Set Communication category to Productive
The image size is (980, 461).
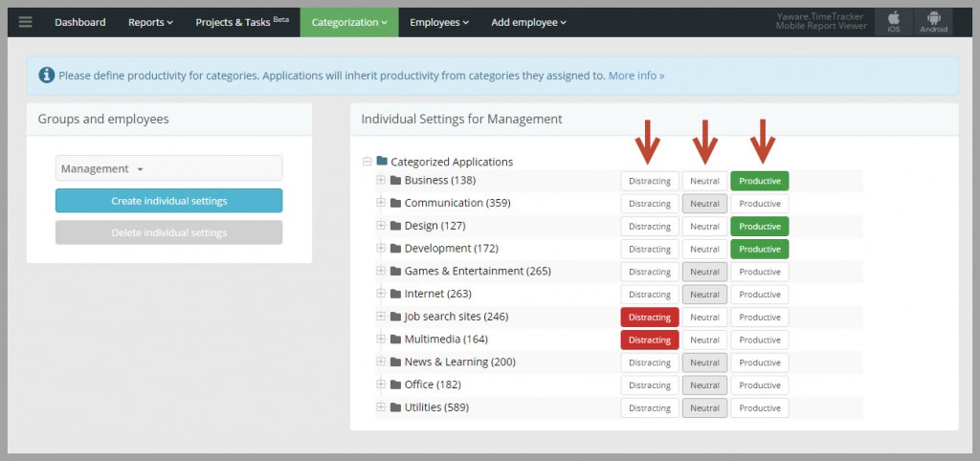coord(759,204)
